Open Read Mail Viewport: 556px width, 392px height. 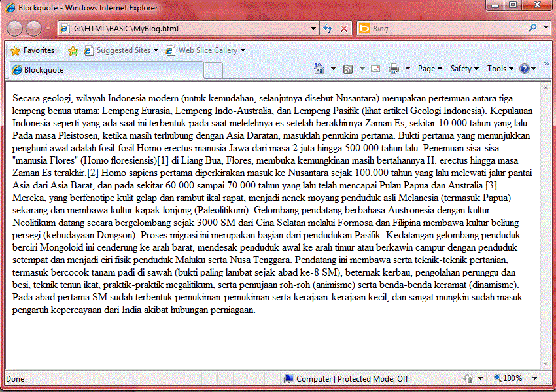click(x=375, y=68)
